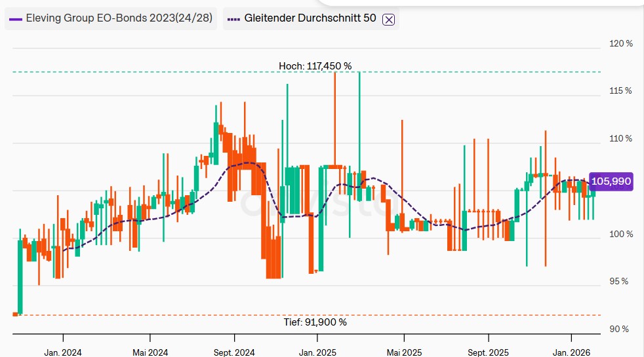Choose Mai 2025 on the time axis
644x357 pixels.
pyautogui.click(x=403, y=352)
